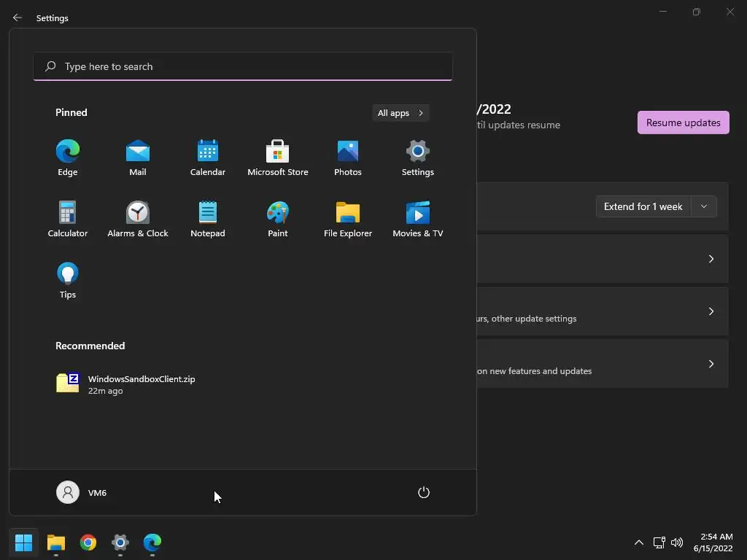Open the Calendar app
The image size is (747, 560).
[x=208, y=157]
